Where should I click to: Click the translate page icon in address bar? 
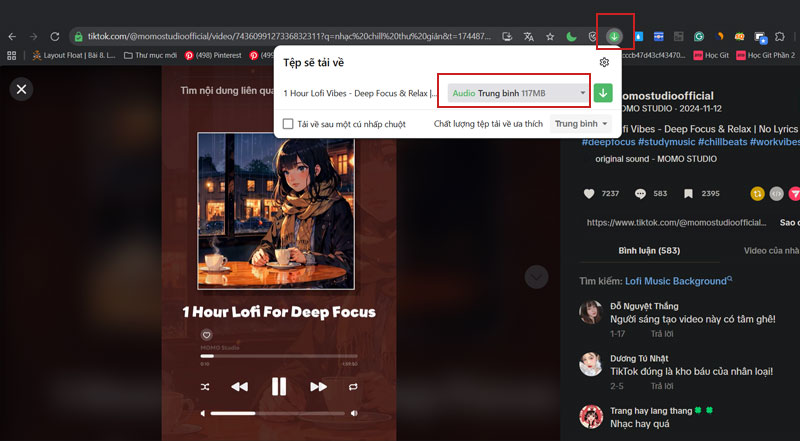point(529,36)
